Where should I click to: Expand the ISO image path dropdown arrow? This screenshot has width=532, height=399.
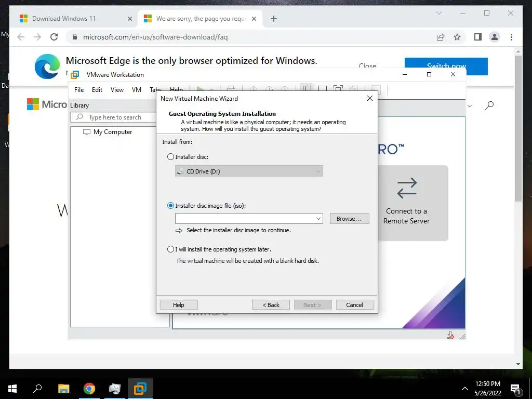pyautogui.click(x=318, y=219)
